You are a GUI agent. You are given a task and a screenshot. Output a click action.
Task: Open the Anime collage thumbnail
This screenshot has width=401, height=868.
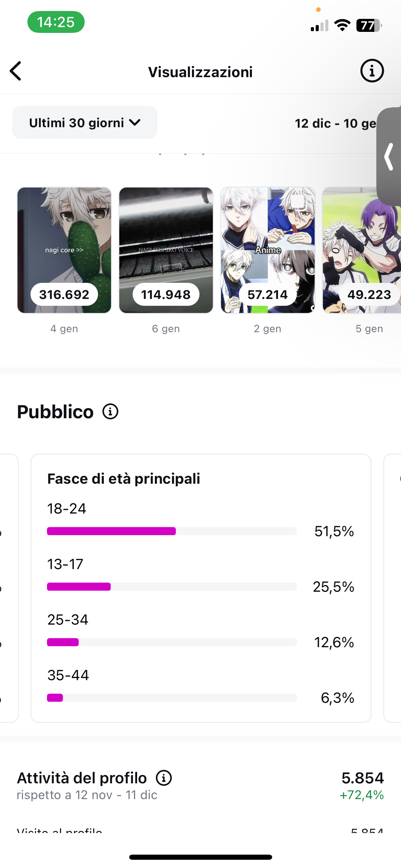[268, 250]
